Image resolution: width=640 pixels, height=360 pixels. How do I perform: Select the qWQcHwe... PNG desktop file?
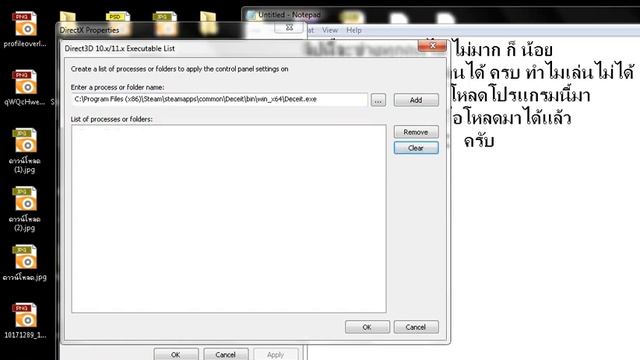[25, 87]
